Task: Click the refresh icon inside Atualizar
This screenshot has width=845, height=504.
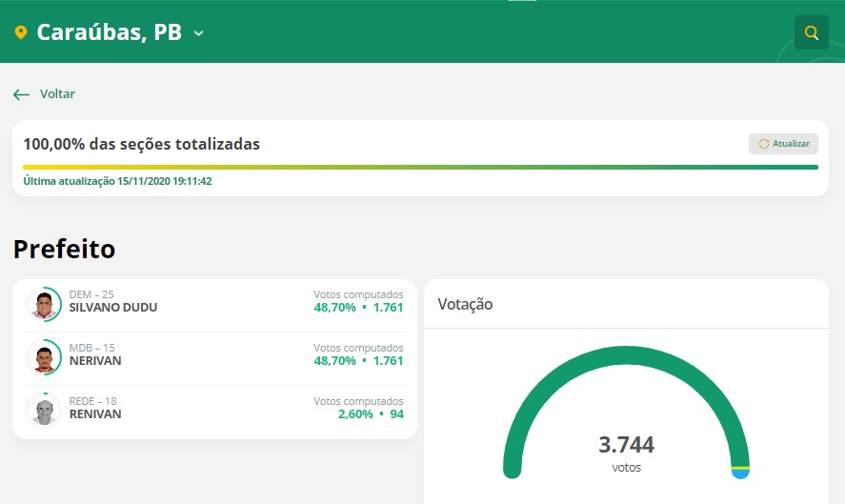Action: tap(763, 144)
